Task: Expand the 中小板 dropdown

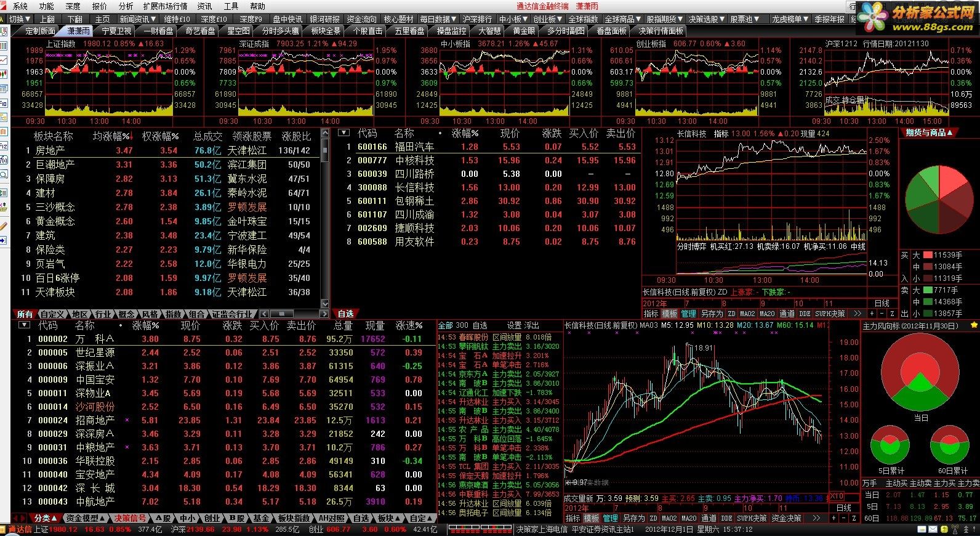Action: 513,19
